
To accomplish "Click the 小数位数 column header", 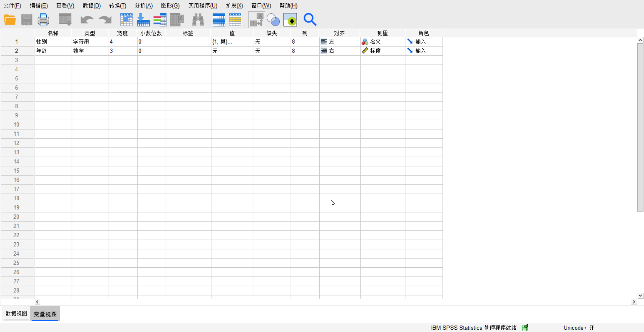I will pos(151,33).
